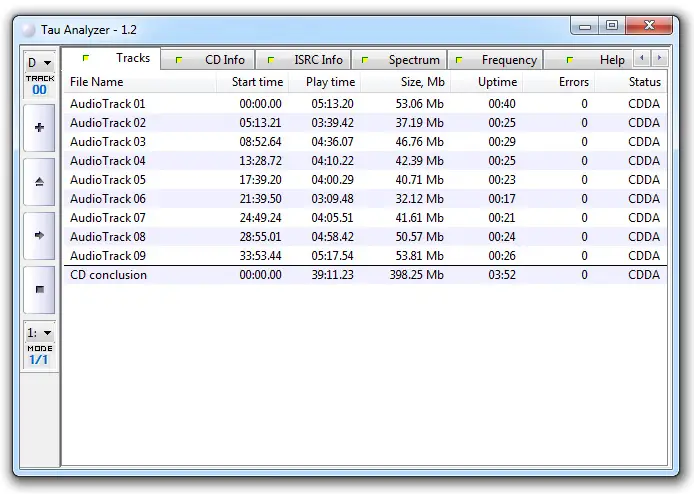Click the 33:53.44 start time cell
Viewport: 694px width, 494px height.
click(260, 256)
